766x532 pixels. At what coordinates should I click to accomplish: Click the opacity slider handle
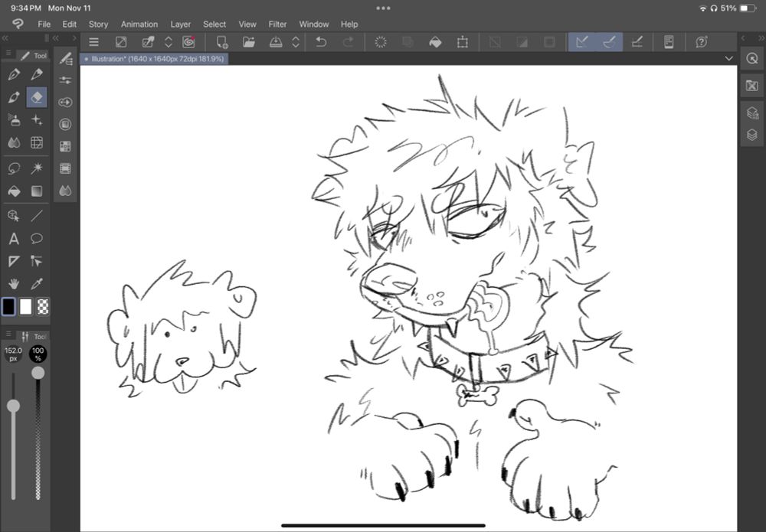tap(38, 373)
